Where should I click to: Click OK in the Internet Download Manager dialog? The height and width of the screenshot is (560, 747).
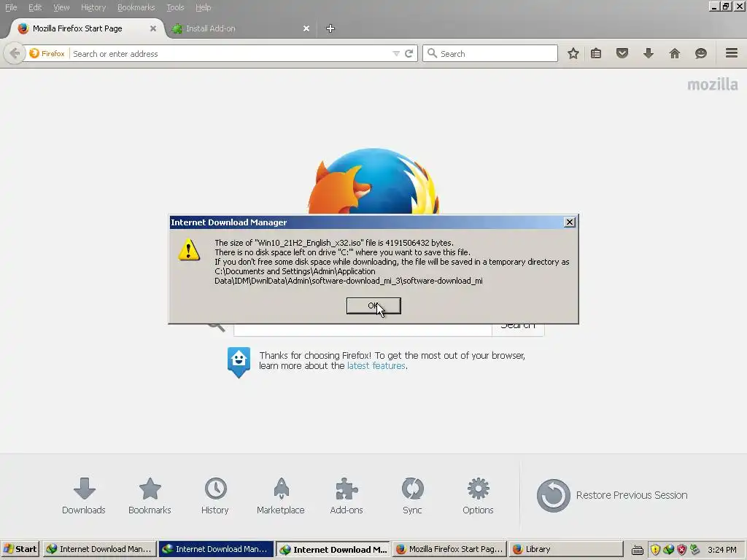click(x=373, y=306)
